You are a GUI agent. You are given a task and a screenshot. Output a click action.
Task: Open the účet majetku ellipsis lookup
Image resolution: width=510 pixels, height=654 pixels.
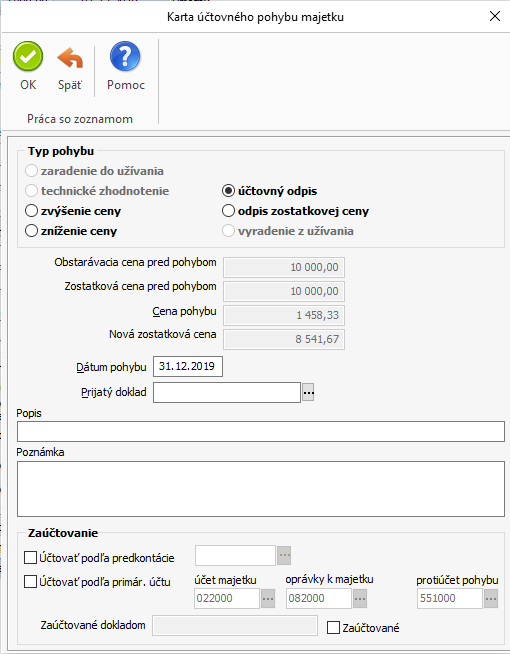pos(268,599)
